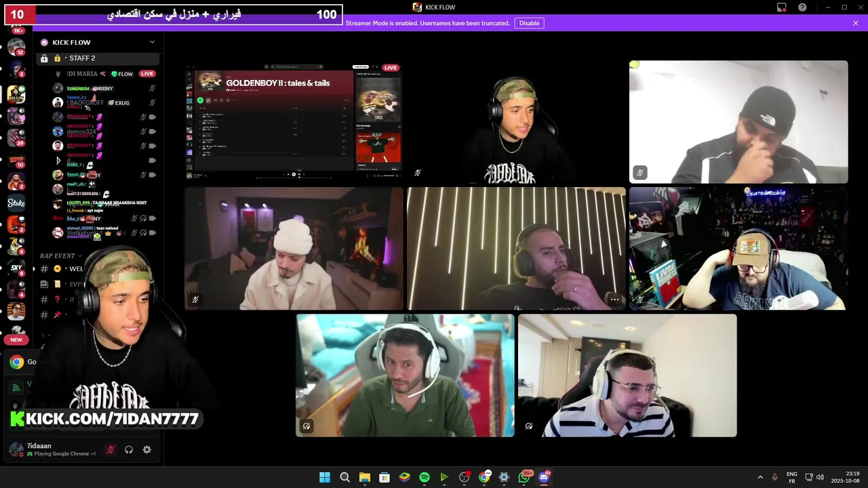Screen dimensions: 868x488
Task: Open the server icon with the 12 badge
Action: [x=16, y=47]
